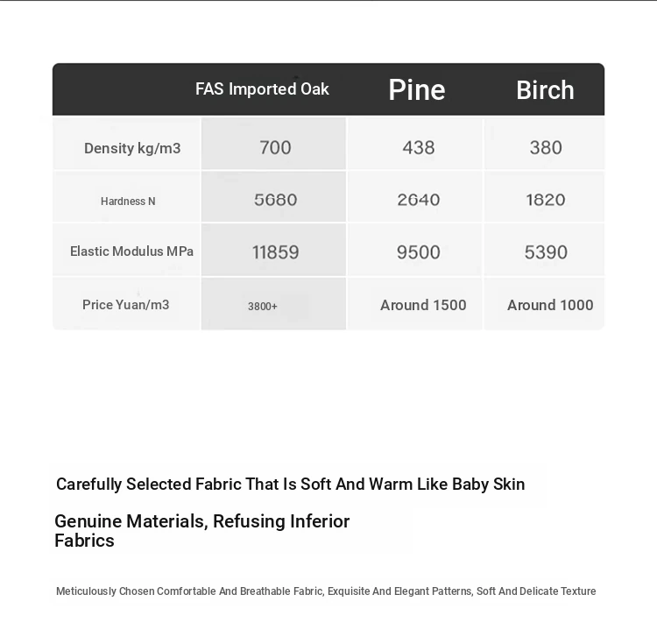Select the pine density value 438
Image resolution: width=657 pixels, height=644 pixels.
419,148
